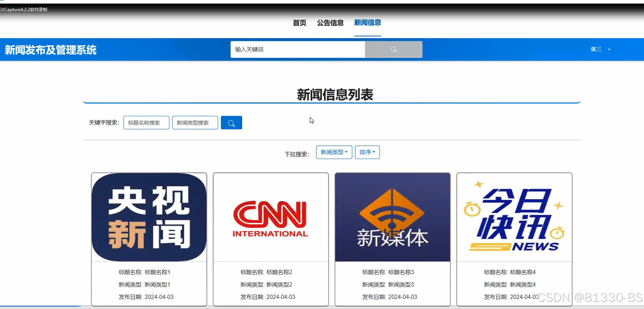Click the 下拉搜索 label

(x=297, y=154)
